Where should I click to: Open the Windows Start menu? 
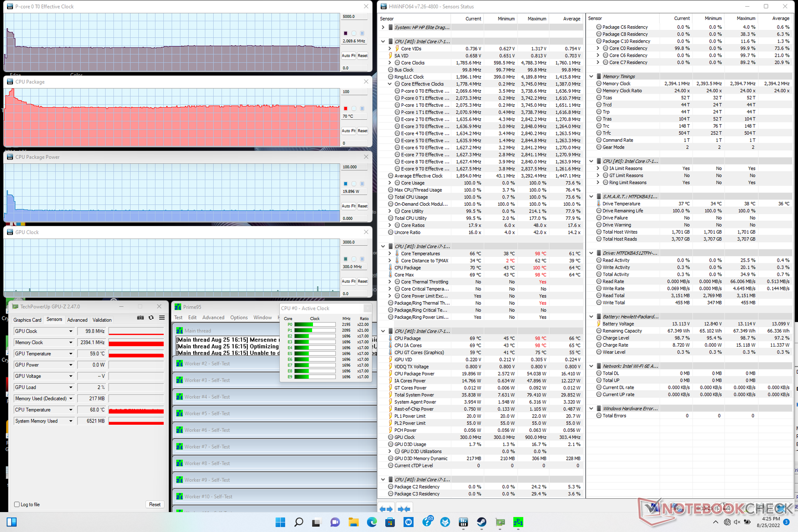[x=280, y=522]
